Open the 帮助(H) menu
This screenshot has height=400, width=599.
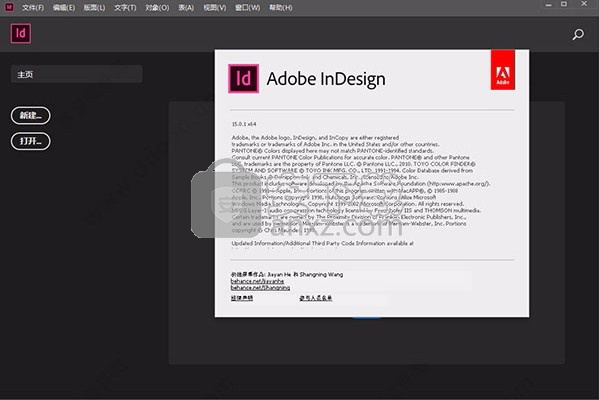tap(281, 8)
